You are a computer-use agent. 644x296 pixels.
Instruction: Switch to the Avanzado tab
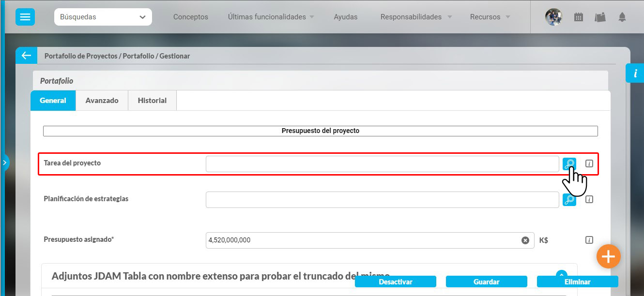coord(102,101)
